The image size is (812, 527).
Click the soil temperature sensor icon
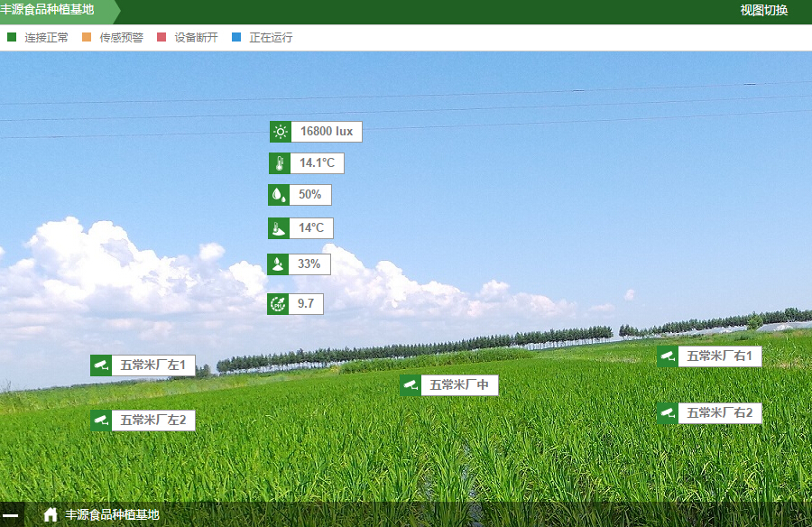[x=279, y=228]
